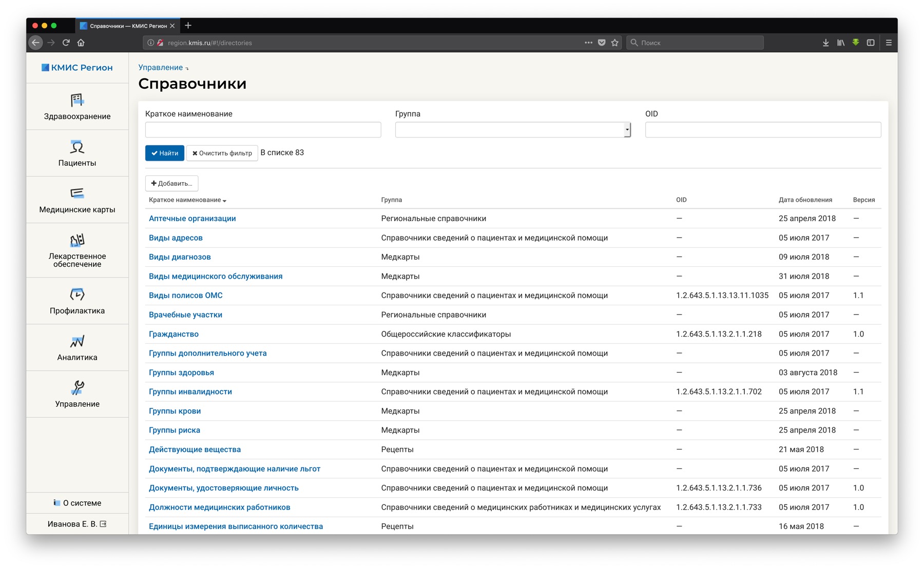Click OID value 1.2.643.5.1.13.2.1.1.218
The image size is (924, 569).
[x=719, y=334]
